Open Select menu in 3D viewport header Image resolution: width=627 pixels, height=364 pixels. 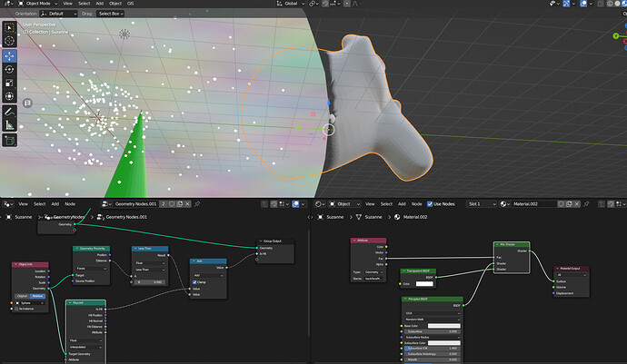[x=84, y=4]
